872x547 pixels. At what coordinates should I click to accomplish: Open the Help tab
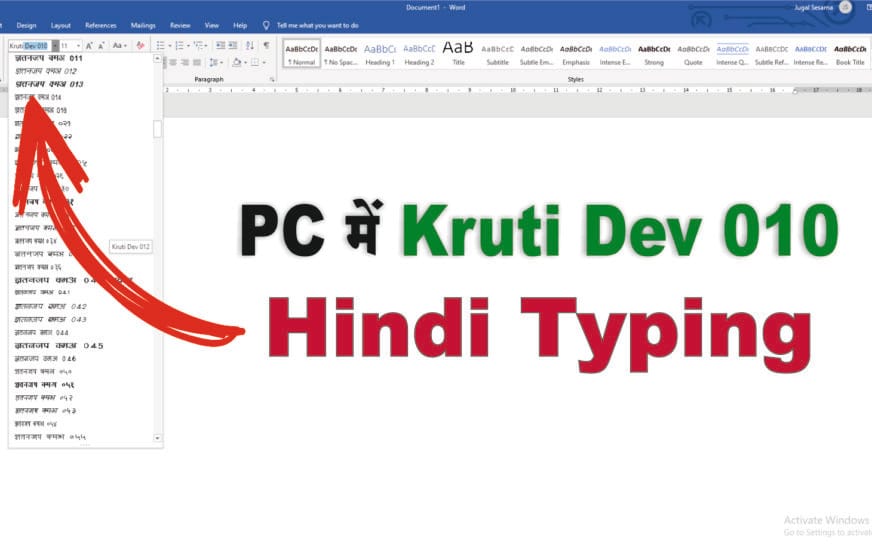pos(240,26)
